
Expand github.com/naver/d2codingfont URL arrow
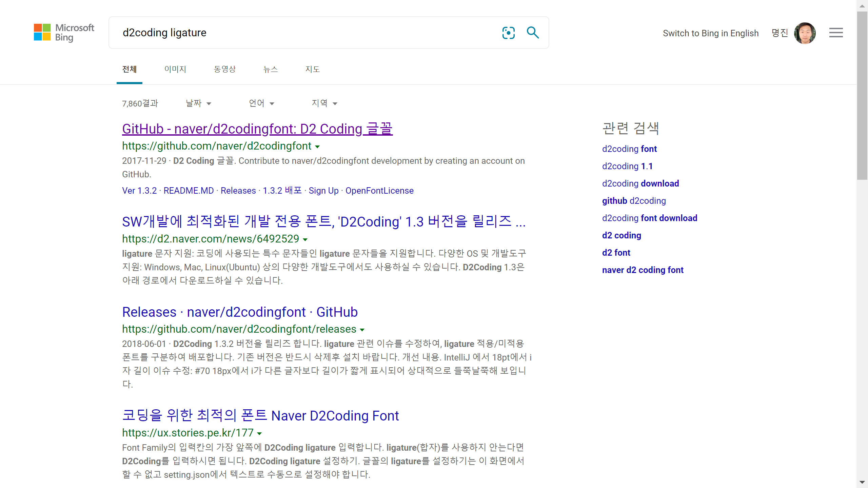pyautogui.click(x=317, y=147)
